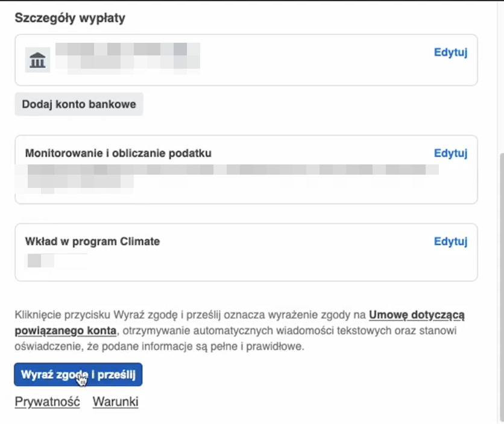504x424 pixels.
Task: Open the Umowę dotyczącą powiązanego konta link
Action: point(239,322)
